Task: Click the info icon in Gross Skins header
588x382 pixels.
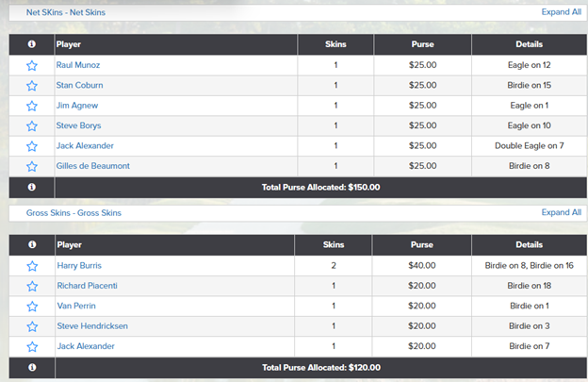Action: tap(32, 244)
